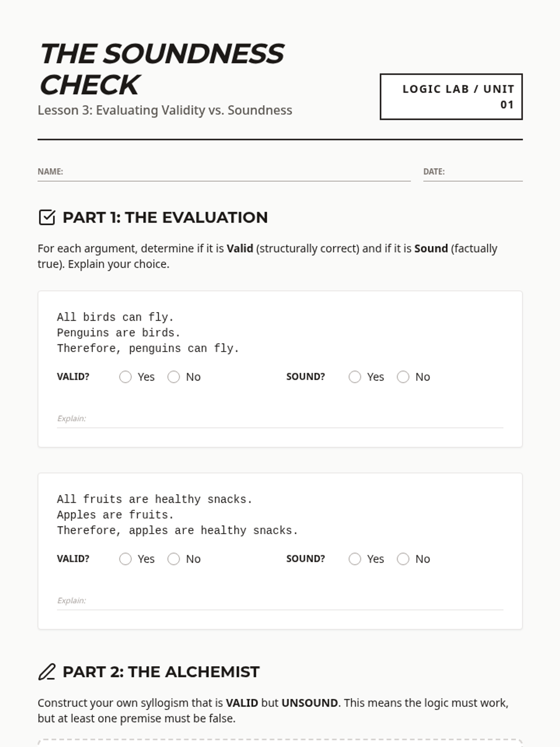Select No for Sound on penguins argument
560x747 pixels.
tap(403, 377)
